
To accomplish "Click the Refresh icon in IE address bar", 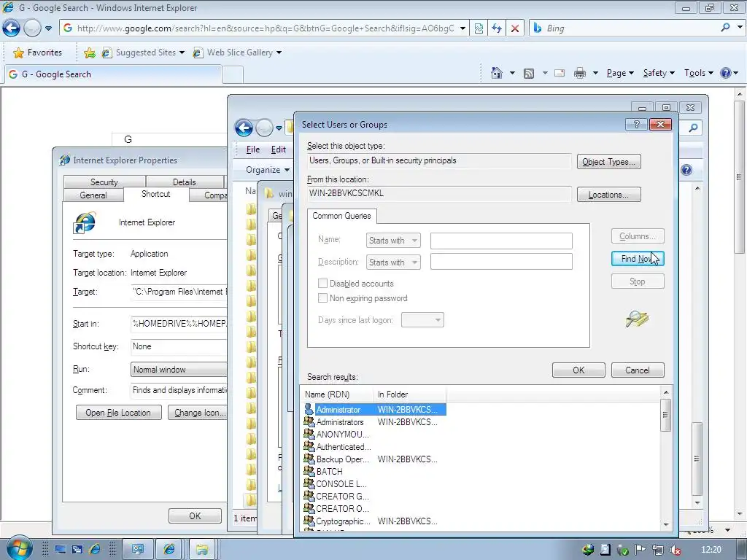I will [x=497, y=28].
